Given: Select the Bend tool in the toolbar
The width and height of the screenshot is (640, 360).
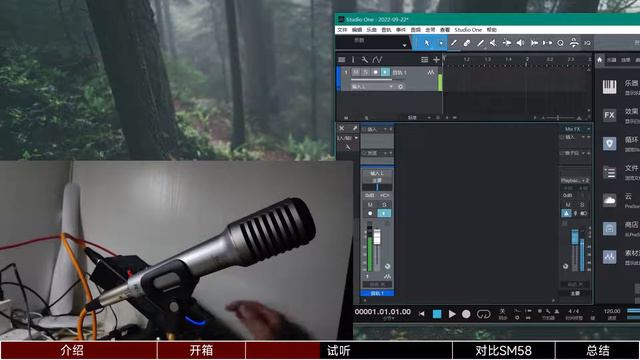Looking at the screenshot, I should point(507,43).
